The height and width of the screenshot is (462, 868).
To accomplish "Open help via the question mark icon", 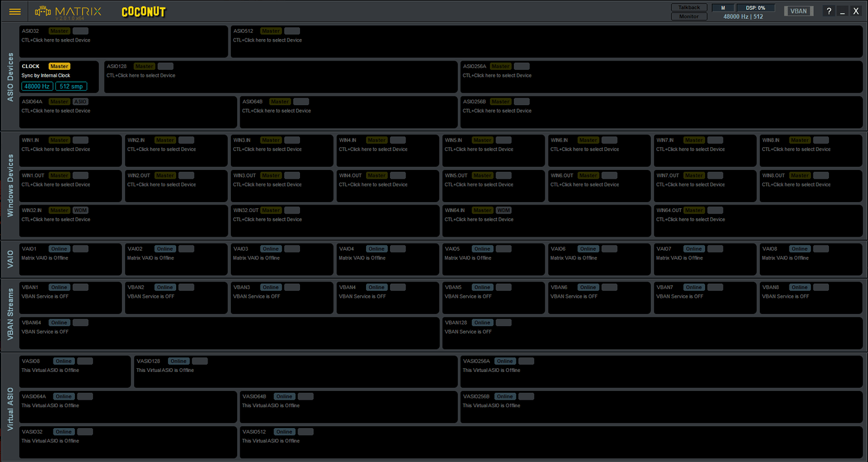I will pyautogui.click(x=828, y=11).
